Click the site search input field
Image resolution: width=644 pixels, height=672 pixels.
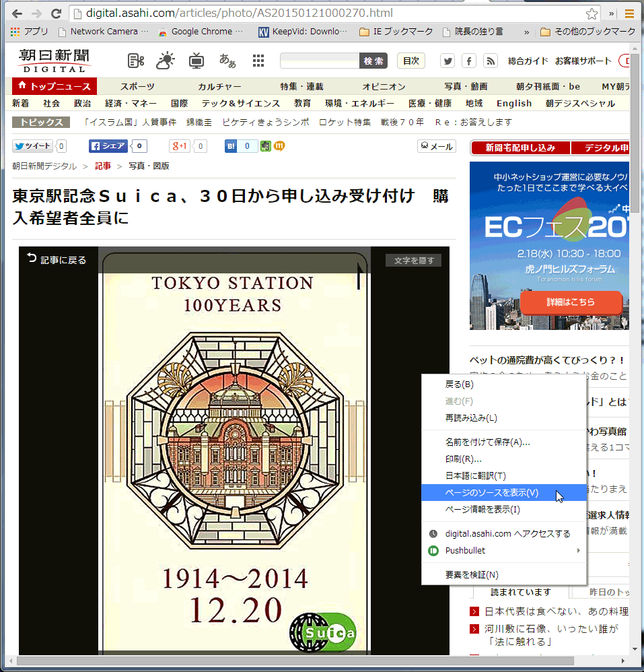pos(320,61)
